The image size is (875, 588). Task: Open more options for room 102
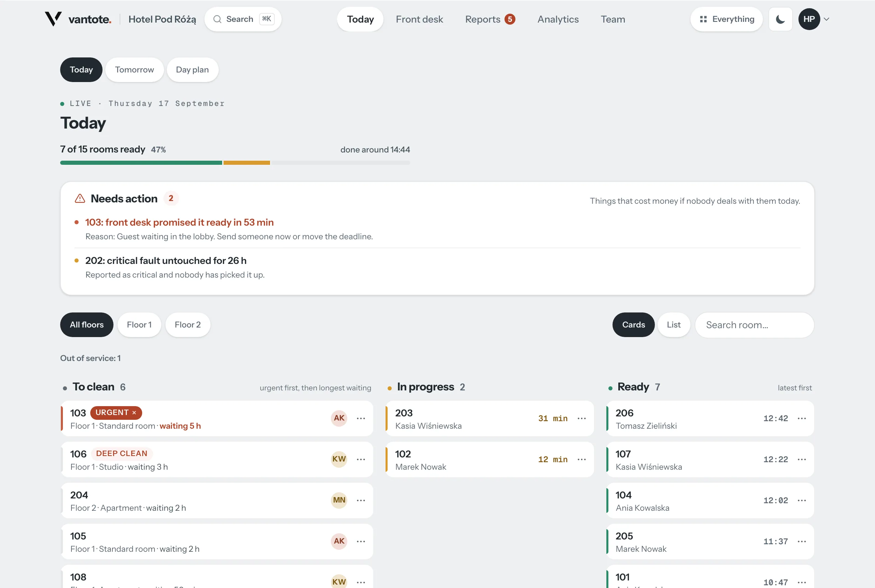581,459
